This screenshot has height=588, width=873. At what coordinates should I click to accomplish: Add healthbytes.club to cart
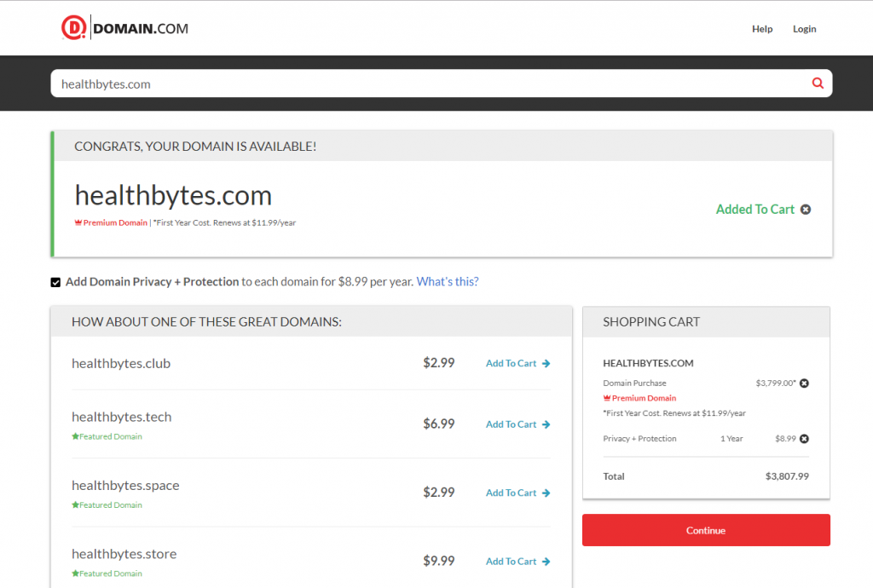tap(517, 363)
